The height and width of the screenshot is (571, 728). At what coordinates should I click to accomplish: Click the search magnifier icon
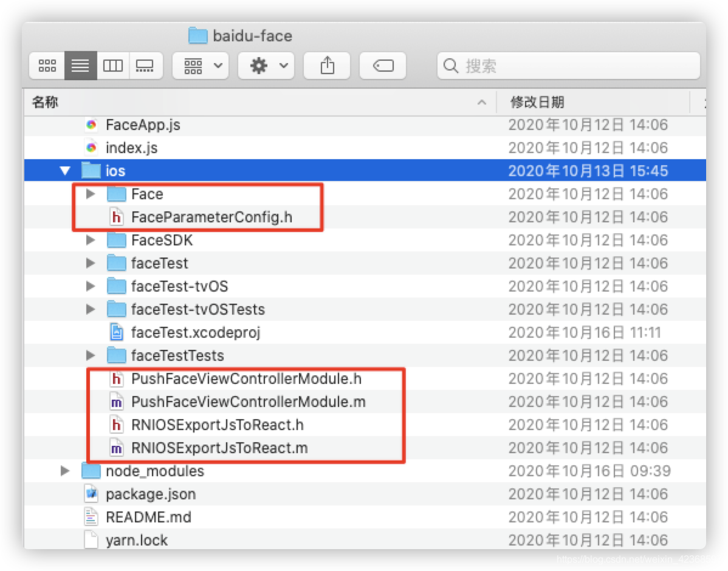(x=450, y=66)
